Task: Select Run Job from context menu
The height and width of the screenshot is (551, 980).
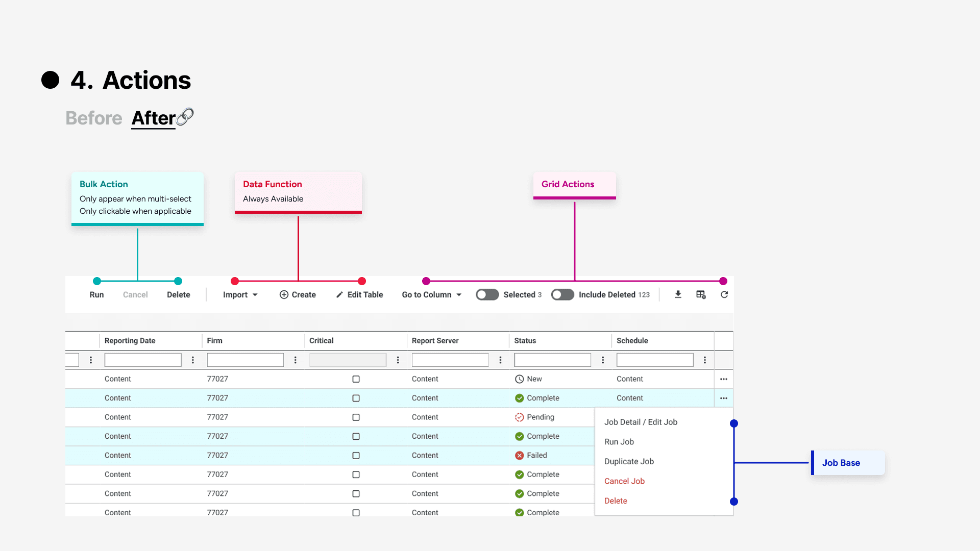Action: [x=619, y=442]
